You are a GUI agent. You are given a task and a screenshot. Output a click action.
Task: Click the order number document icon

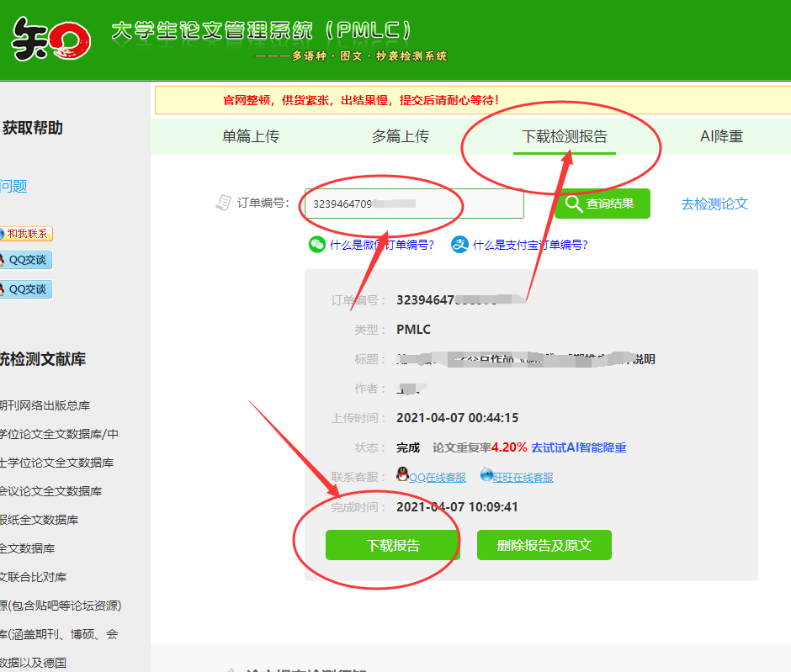click(223, 203)
